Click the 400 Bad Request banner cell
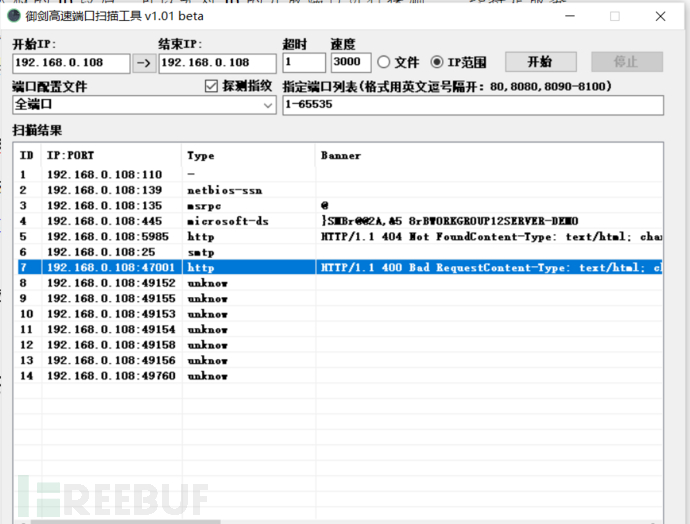This screenshot has width=690, height=524. [x=491, y=267]
